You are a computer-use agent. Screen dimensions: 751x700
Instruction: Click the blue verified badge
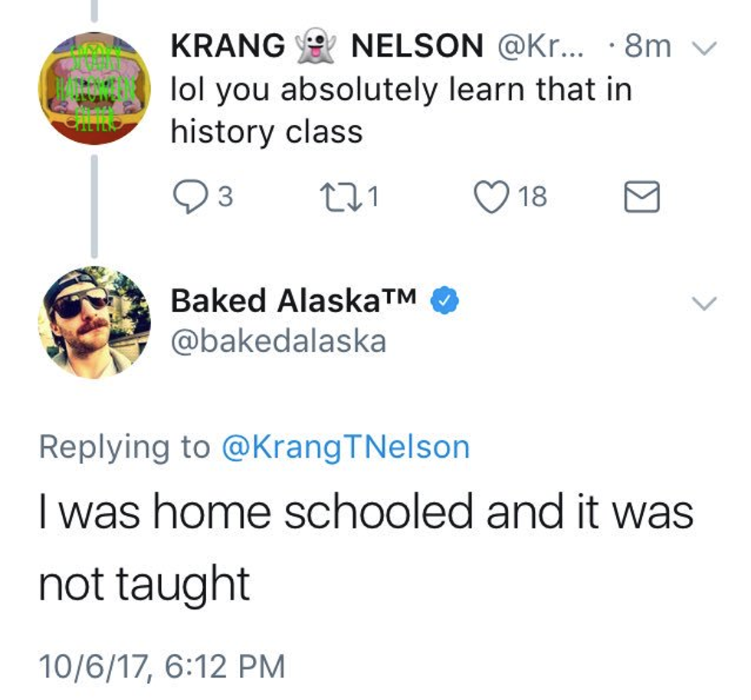coord(444,301)
